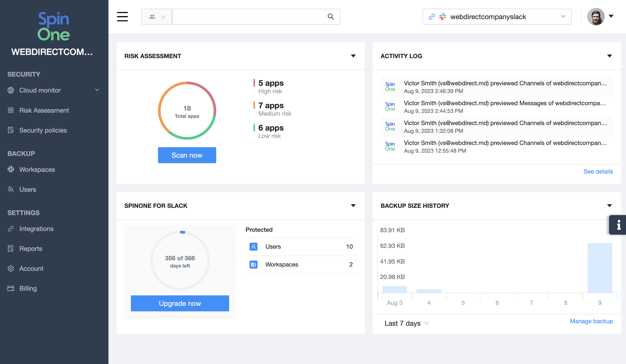
Task: Click the hamburger menu icon
Action: click(x=122, y=17)
